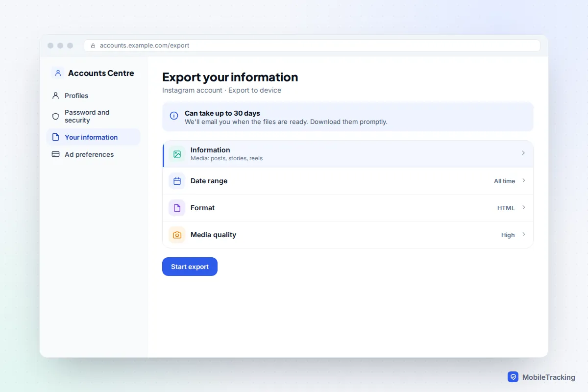This screenshot has height=392, width=588.
Task: Change the 'HTML' format value
Action: [506, 208]
